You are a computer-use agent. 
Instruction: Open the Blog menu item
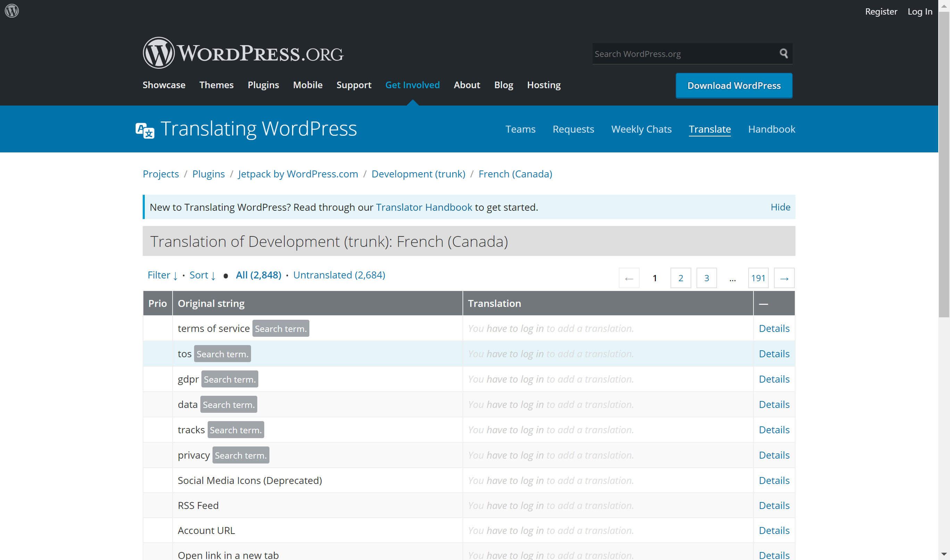tap(503, 85)
